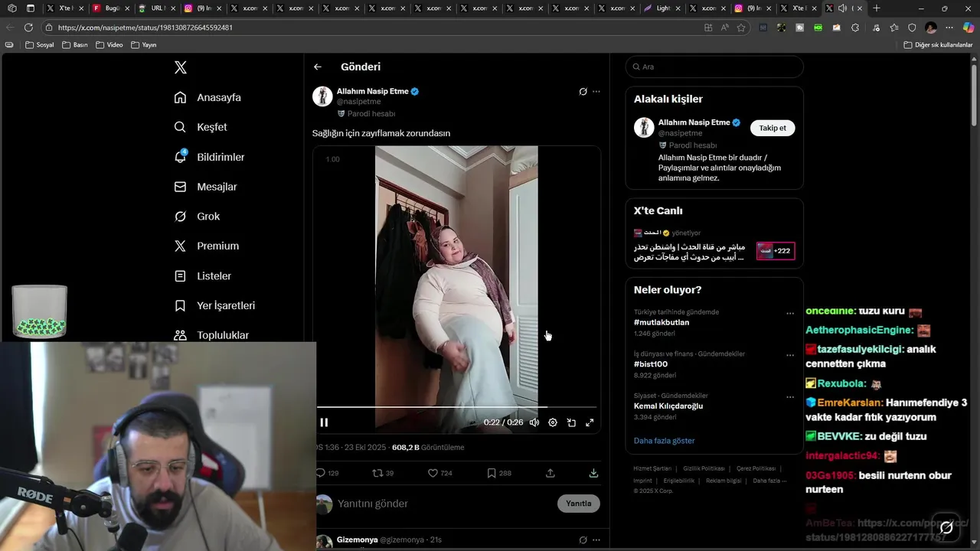Viewport: 980px width, 551px height.
Task: Open Bildirimler notifications
Action: coord(209,157)
